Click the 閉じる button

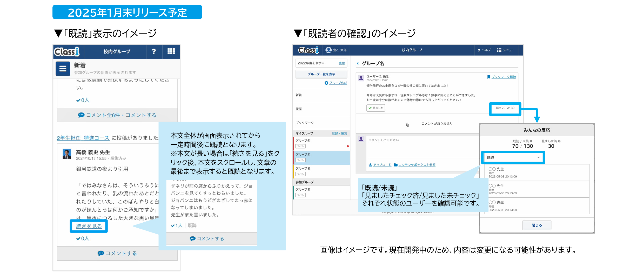[537, 225]
